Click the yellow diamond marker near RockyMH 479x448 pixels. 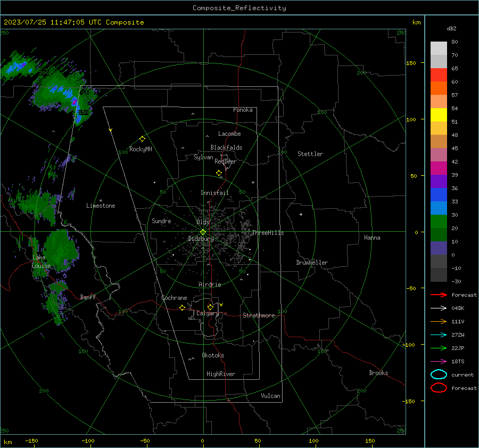tap(142, 139)
